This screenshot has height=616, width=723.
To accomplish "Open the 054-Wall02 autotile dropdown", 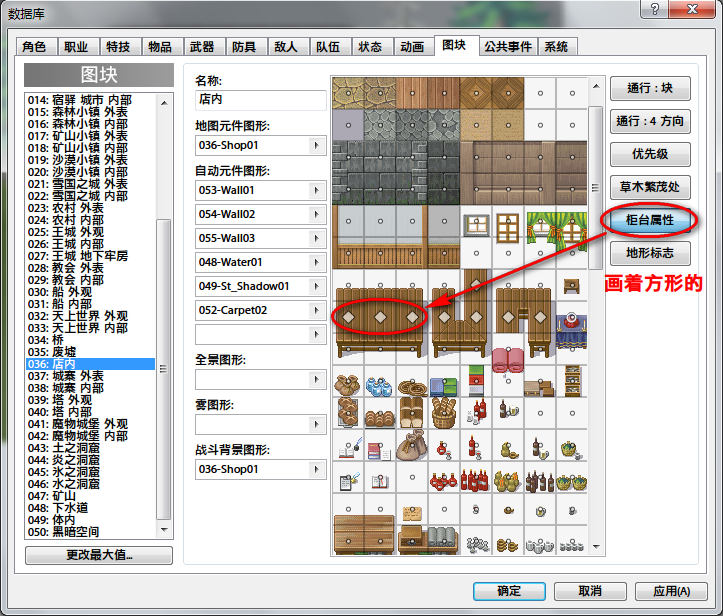I will [316, 214].
